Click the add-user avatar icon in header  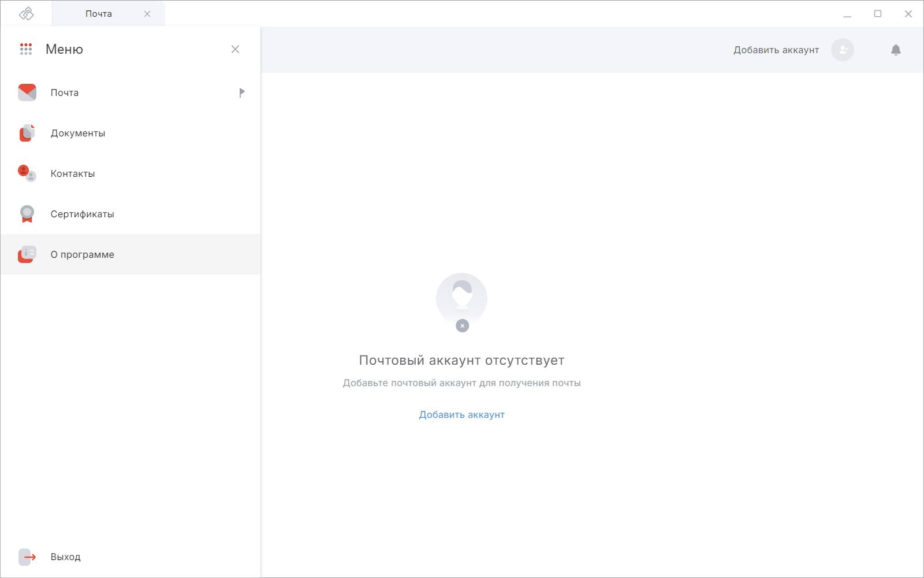tap(843, 50)
